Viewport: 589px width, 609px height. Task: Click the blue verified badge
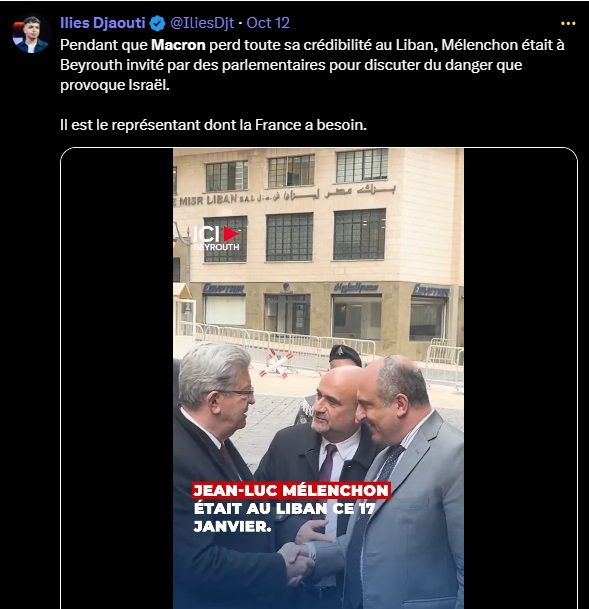[x=157, y=23]
